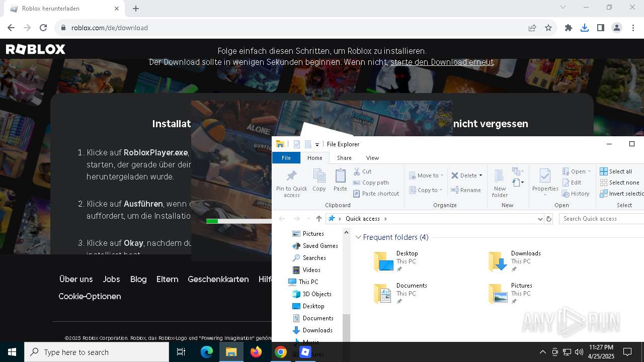The height and width of the screenshot is (362, 644).
Task: Switch to the View ribbon tab
Action: pyautogui.click(x=372, y=158)
